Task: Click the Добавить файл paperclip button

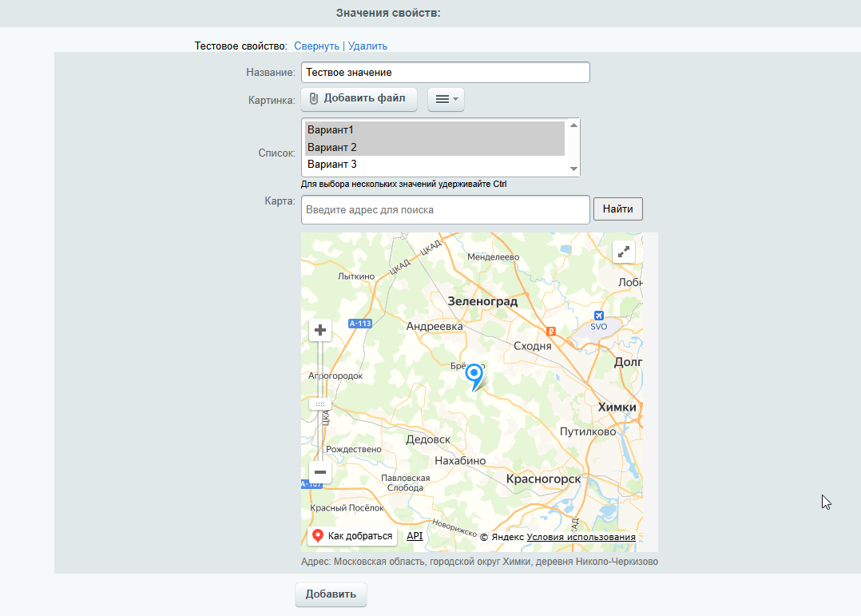Action: (359, 98)
